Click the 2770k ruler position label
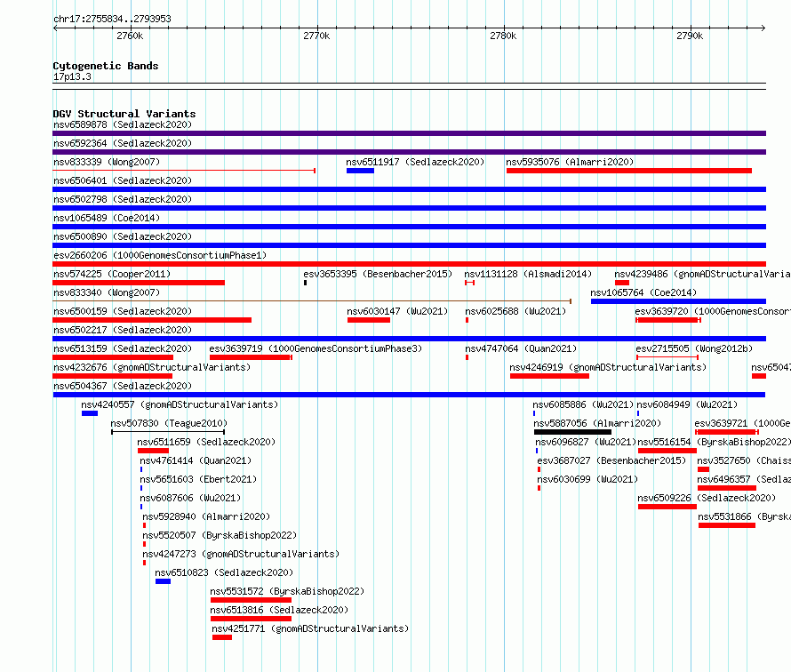 (316, 36)
